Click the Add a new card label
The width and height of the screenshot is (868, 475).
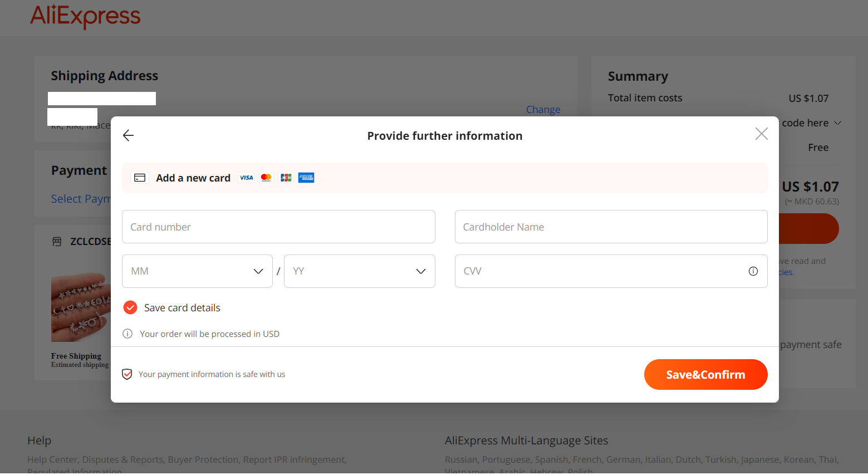tap(193, 178)
